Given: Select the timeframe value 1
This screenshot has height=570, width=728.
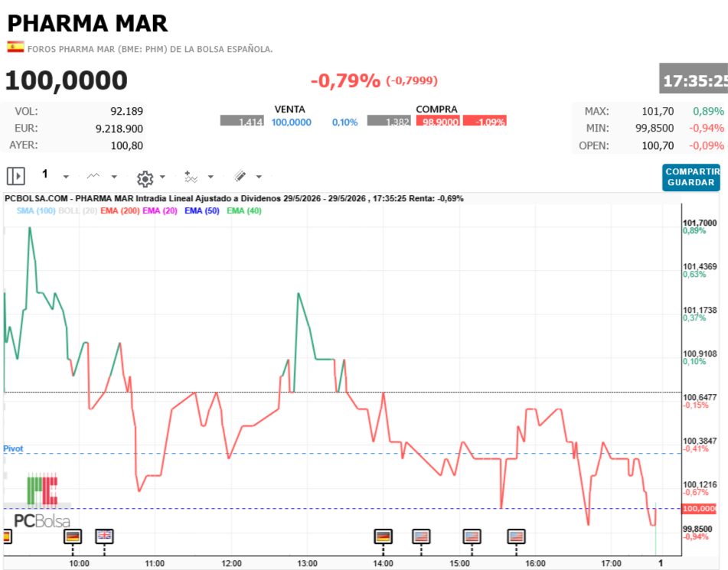Looking at the screenshot, I should (x=45, y=174).
